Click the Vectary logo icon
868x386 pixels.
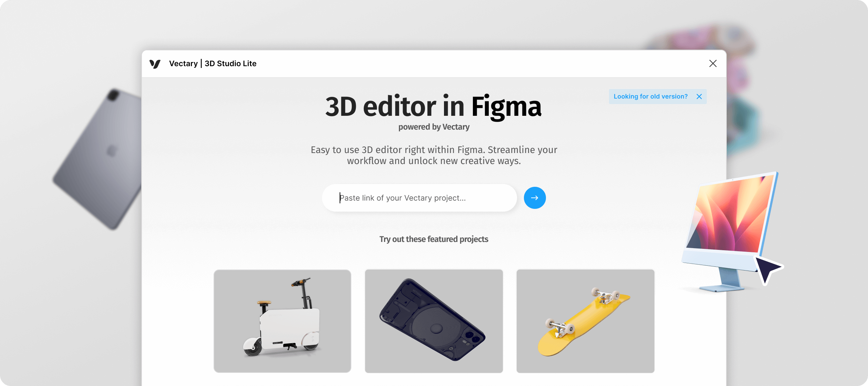[x=155, y=64]
